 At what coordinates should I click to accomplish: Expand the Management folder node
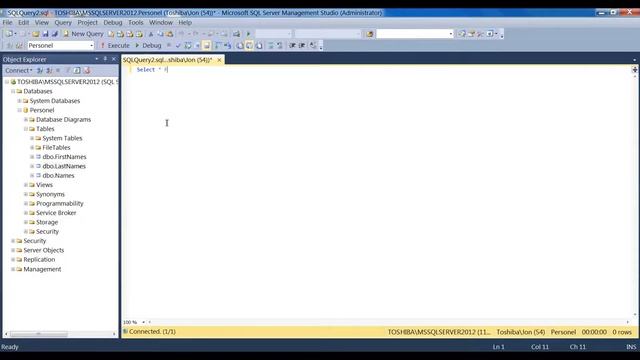13,269
